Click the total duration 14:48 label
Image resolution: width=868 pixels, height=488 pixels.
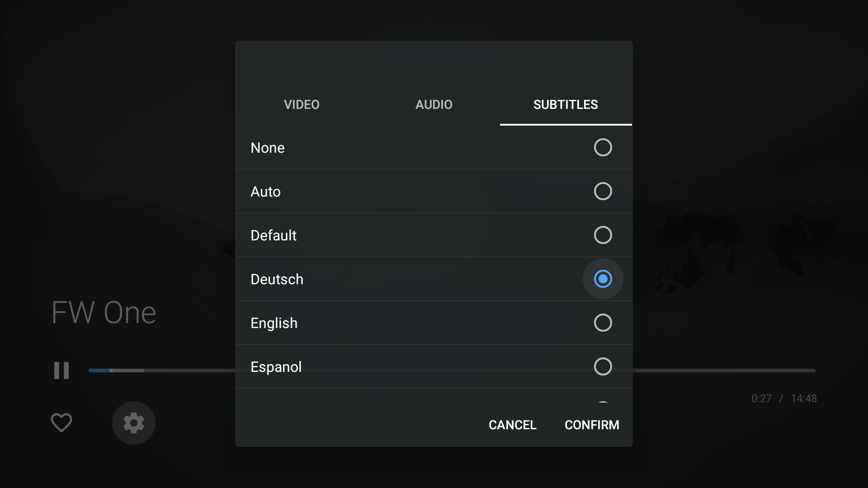click(x=804, y=399)
